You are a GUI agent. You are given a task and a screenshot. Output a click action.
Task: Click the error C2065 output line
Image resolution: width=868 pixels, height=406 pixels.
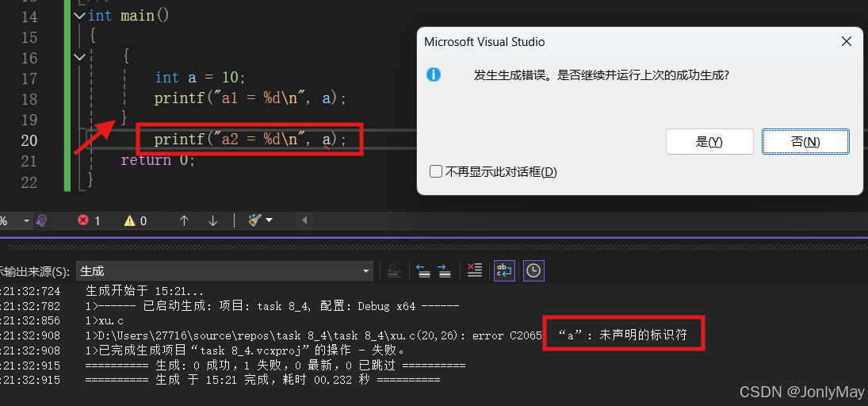click(387, 335)
